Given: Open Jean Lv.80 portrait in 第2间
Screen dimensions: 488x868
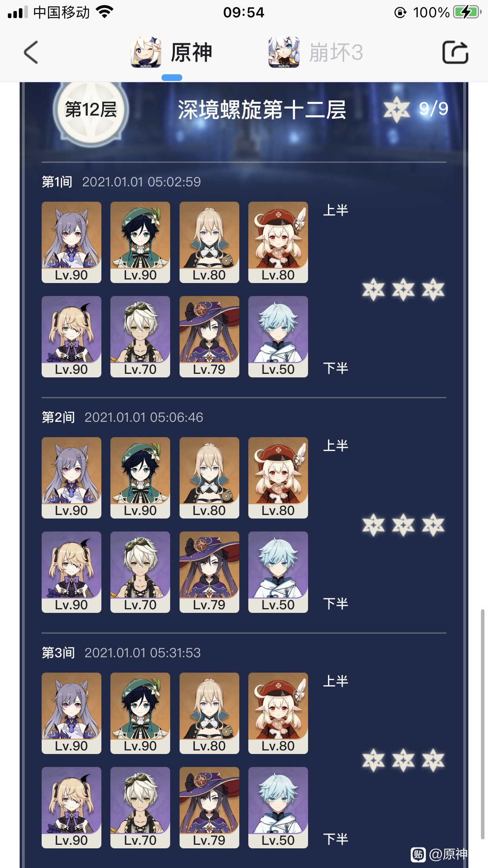Looking at the screenshot, I should point(209,478).
